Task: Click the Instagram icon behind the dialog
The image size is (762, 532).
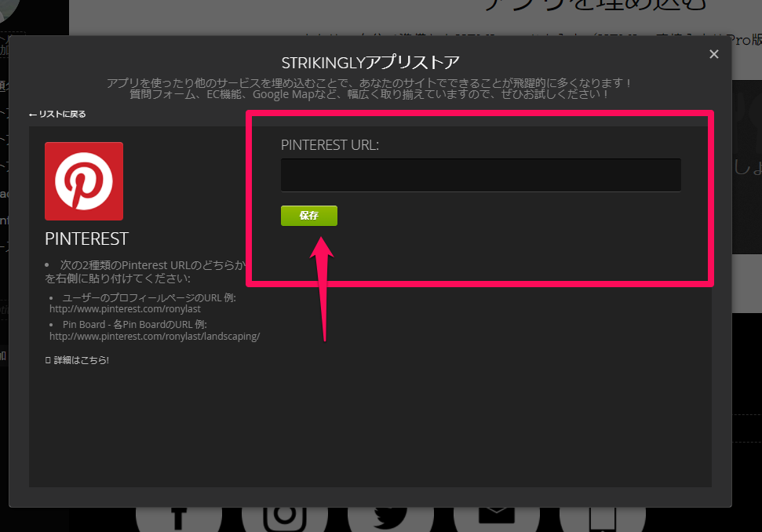Action: (x=285, y=519)
